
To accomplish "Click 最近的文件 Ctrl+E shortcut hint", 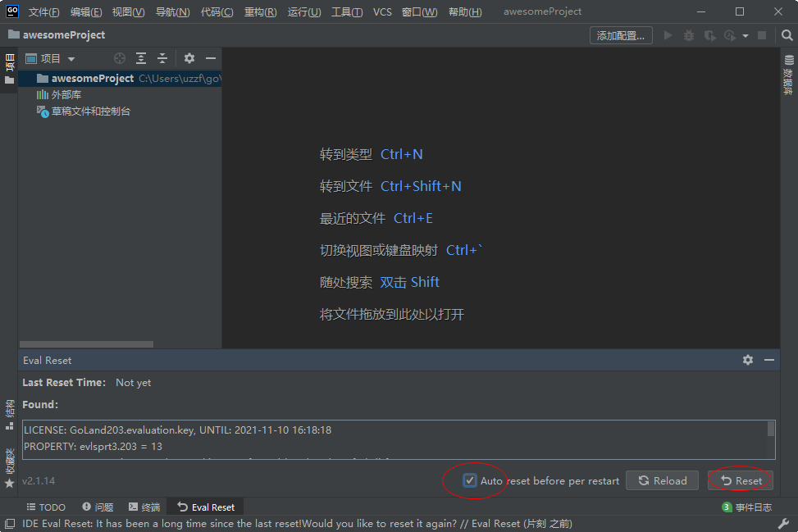I will point(376,218).
